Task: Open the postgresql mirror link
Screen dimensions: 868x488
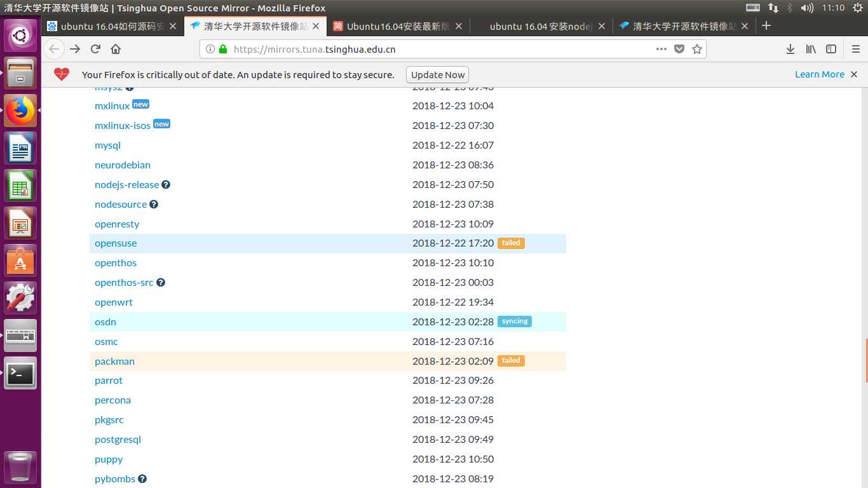Action: [118, 439]
